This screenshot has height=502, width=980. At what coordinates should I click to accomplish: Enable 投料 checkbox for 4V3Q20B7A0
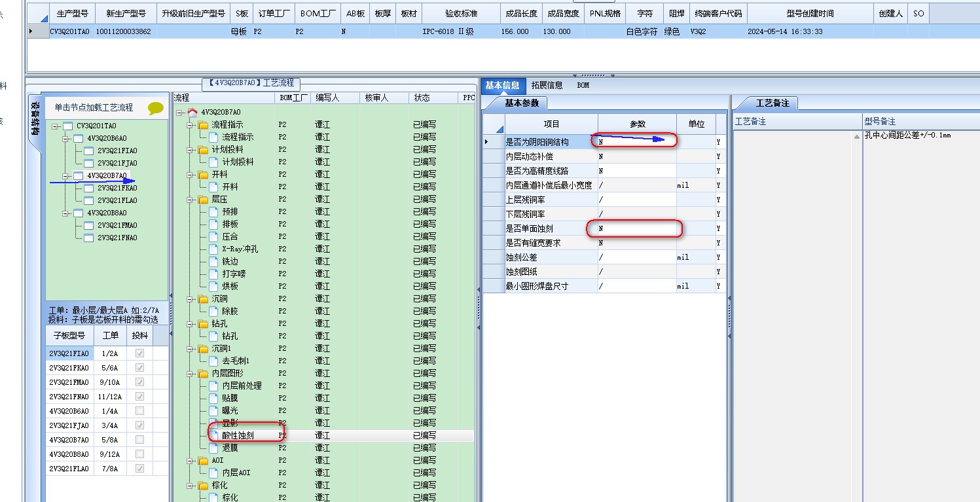[x=139, y=440]
